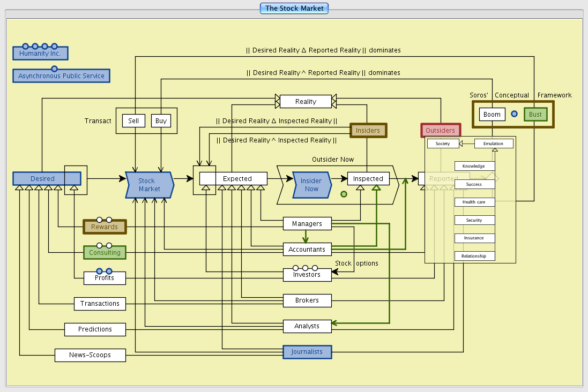Click the Health care box
Image resolution: width=588 pixels, height=392 pixels.
[x=474, y=202]
